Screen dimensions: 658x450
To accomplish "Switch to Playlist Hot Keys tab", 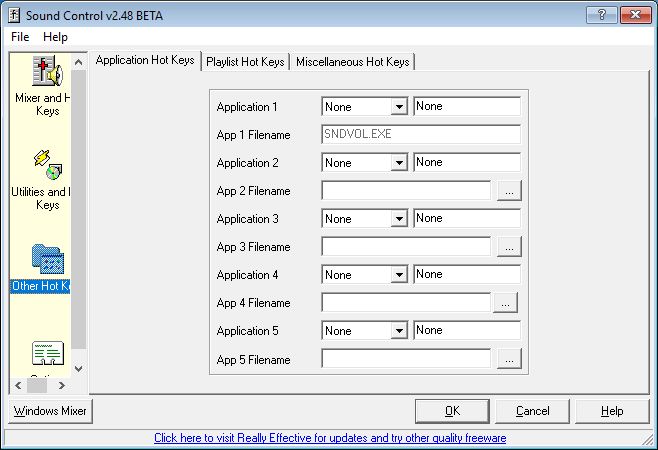I will point(245,62).
